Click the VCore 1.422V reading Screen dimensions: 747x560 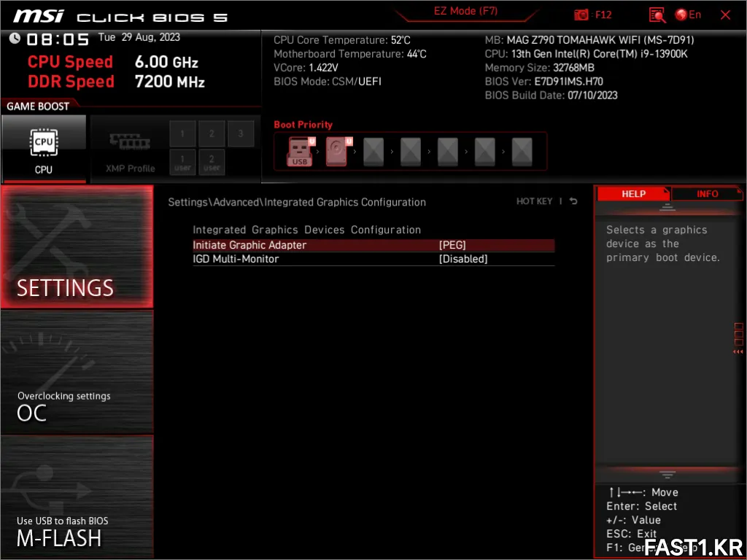[306, 68]
